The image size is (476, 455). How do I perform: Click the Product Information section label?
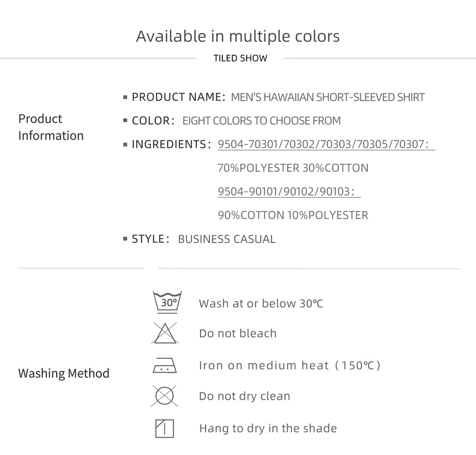coord(51,127)
